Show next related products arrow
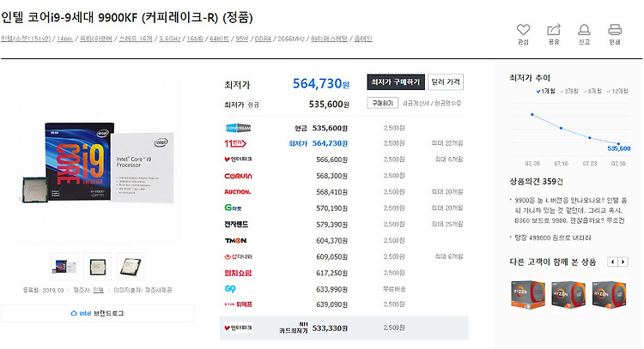 click(x=623, y=262)
